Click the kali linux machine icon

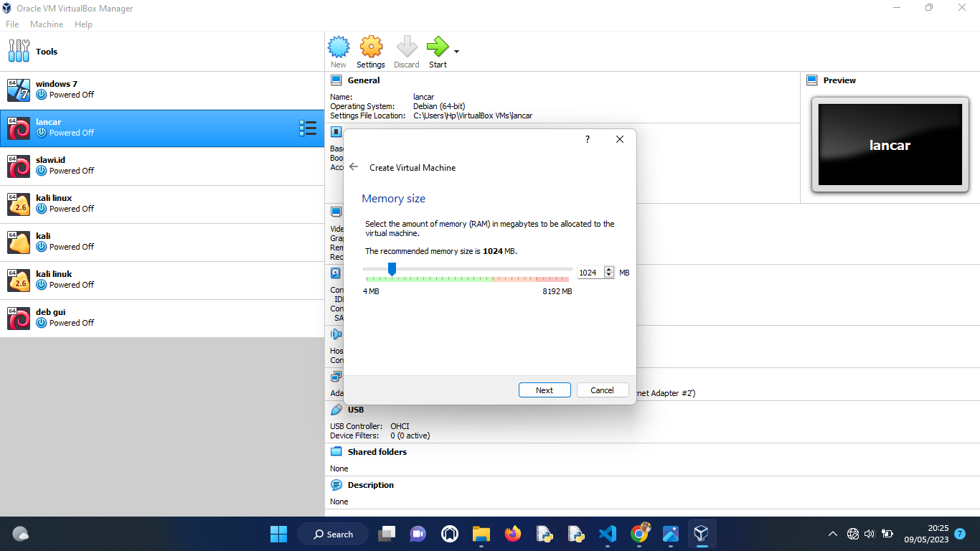tap(19, 204)
